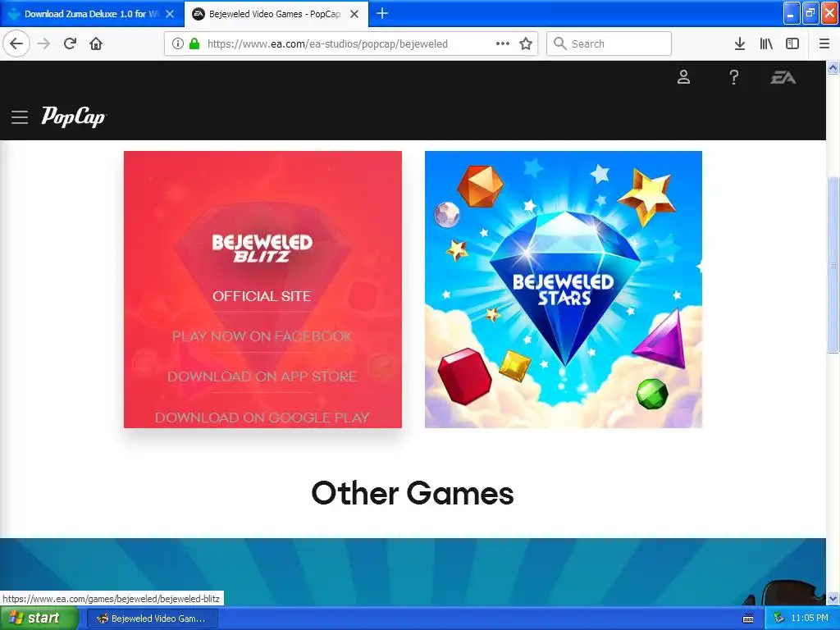Click the green secure padlock icon
Screen dimensions: 840x630
pos(194,43)
